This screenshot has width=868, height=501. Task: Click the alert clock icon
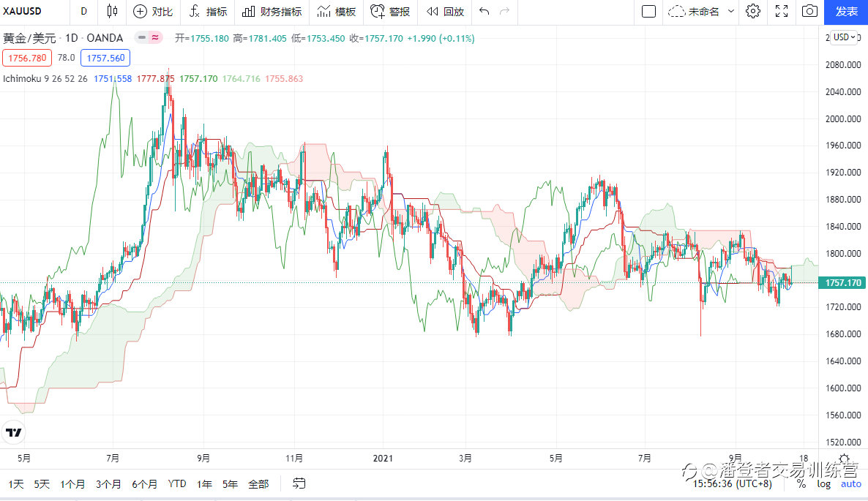tap(377, 11)
